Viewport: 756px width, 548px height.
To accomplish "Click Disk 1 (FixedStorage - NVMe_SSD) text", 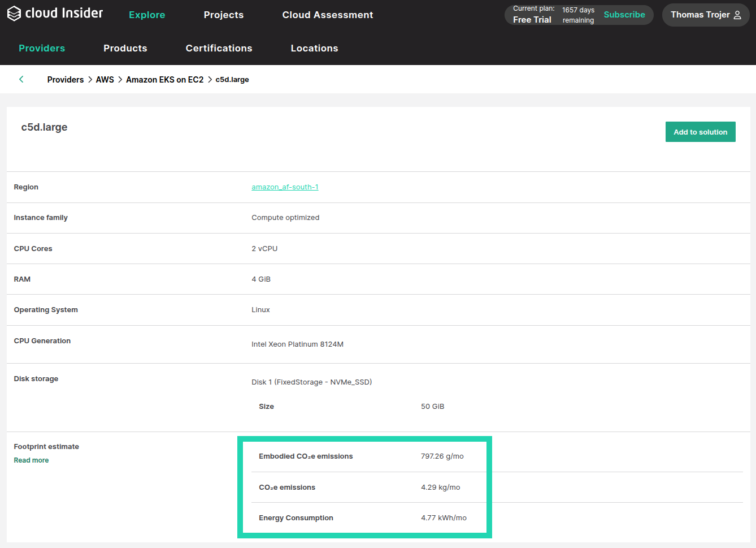I will (x=312, y=382).
